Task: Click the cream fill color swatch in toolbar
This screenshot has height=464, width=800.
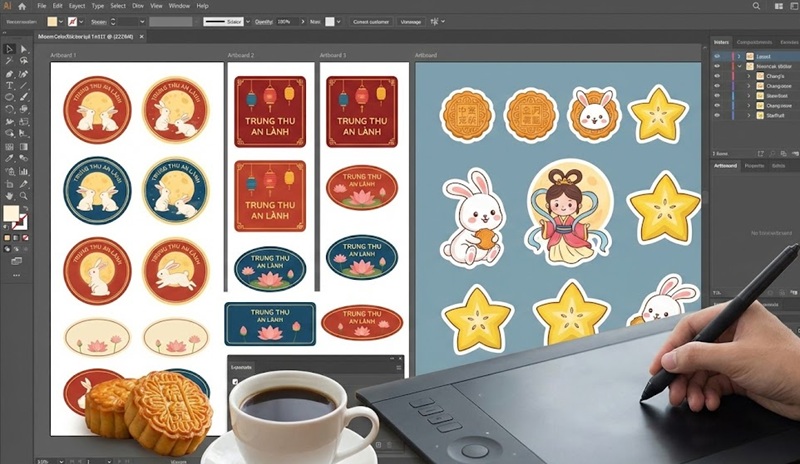Action: (11, 213)
